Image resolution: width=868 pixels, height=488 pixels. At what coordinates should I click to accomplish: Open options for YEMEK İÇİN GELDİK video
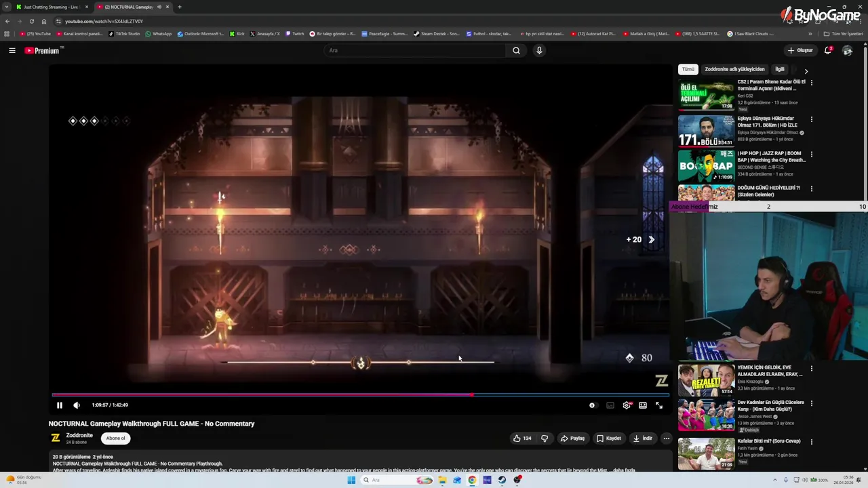(812, 369)
